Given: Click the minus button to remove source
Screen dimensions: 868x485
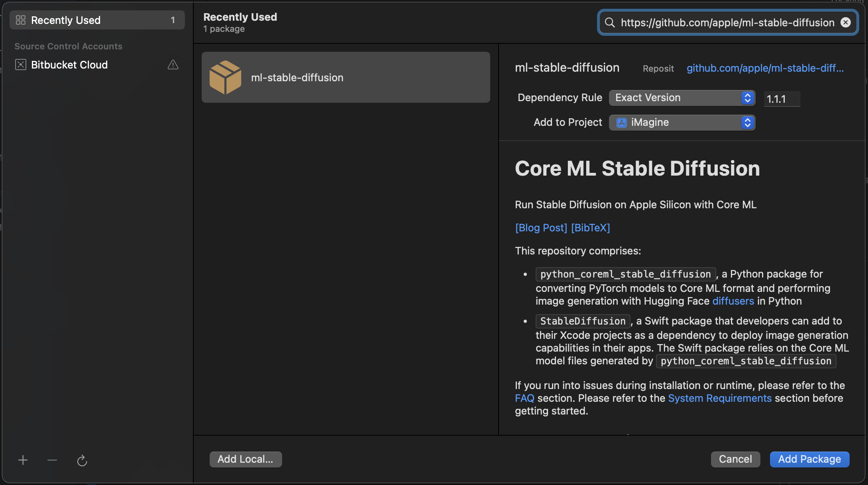Looking at the screenshot, I should [x=52, y=460].
